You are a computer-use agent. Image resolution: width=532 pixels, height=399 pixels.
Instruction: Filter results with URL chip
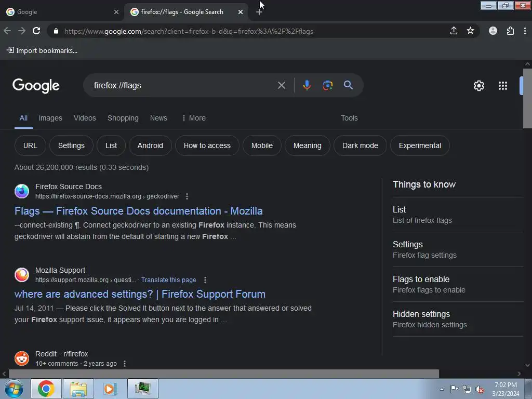pyautogui.click(x=30, y=145)
